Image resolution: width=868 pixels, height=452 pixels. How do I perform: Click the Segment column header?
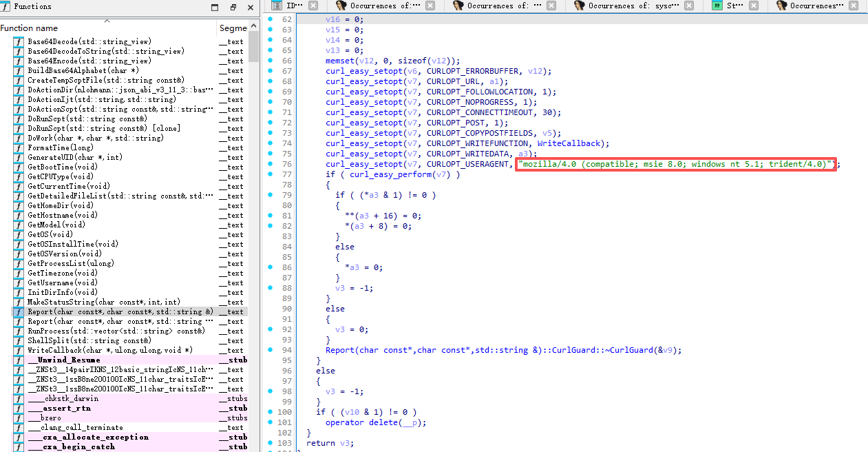(233, 28)
